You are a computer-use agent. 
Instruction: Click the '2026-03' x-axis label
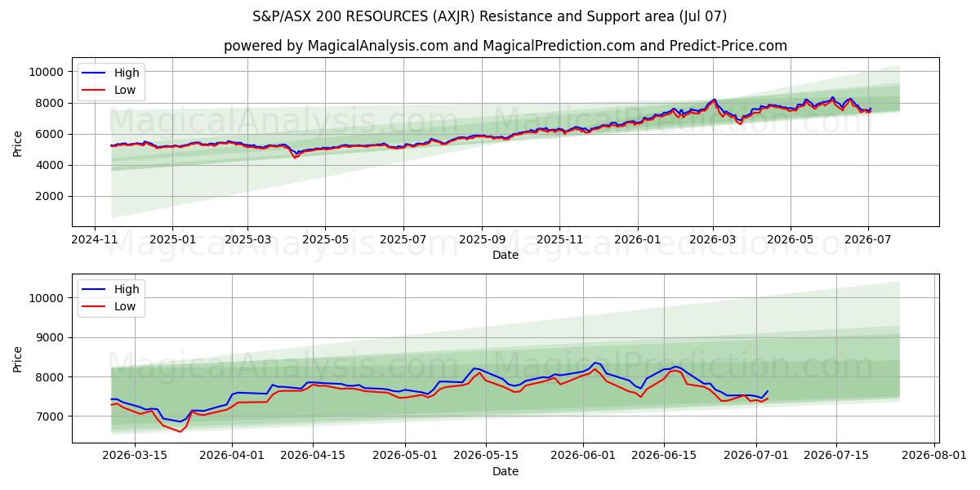[712, 240]
